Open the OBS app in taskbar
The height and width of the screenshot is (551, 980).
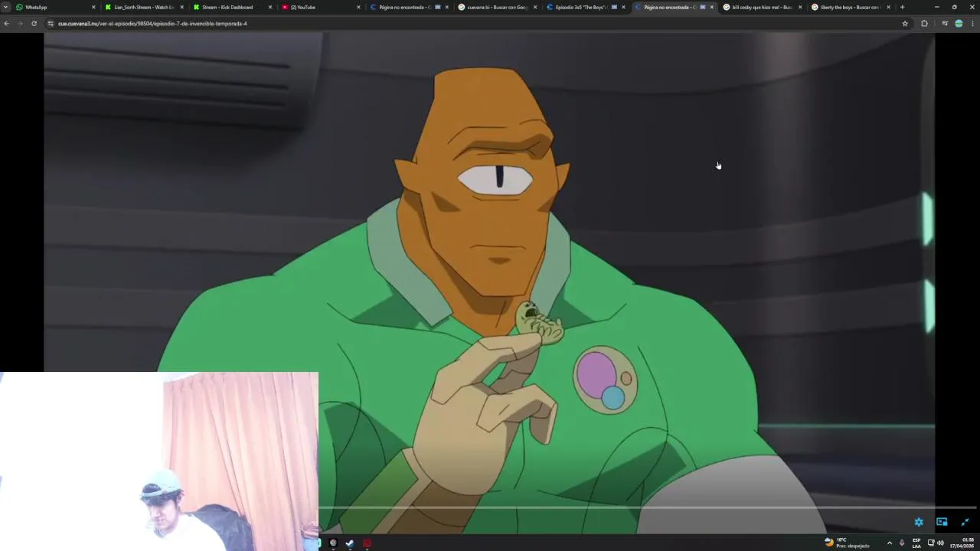point(333,543)
